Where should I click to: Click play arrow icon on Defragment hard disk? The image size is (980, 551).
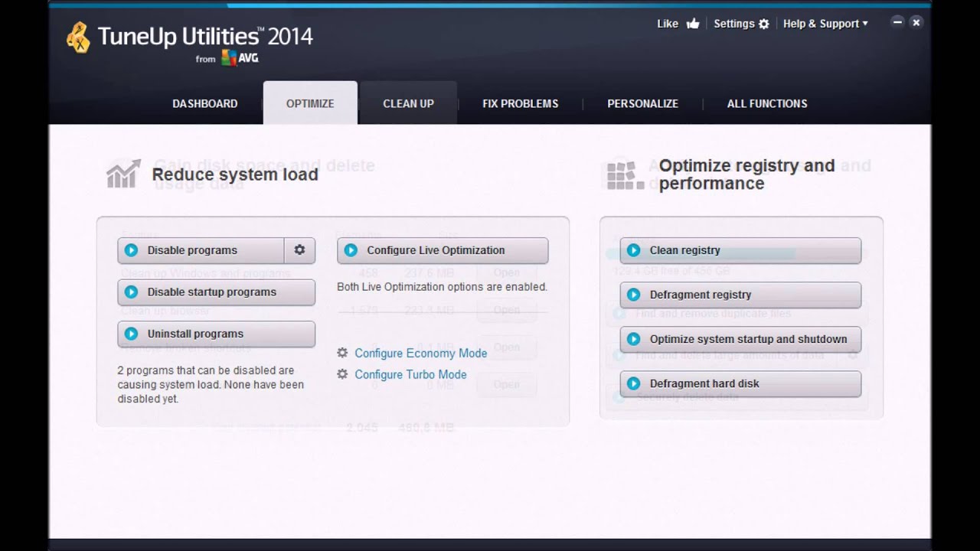(x=633, y=383)
